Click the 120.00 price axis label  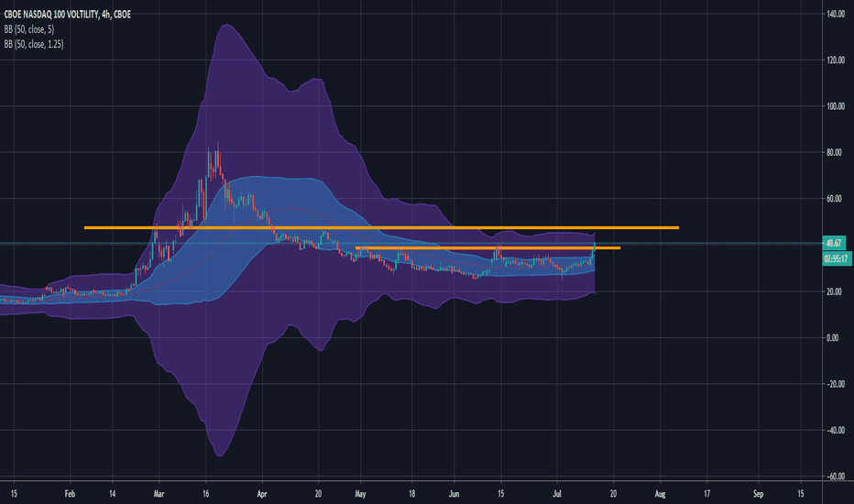(x=836, y=60)
